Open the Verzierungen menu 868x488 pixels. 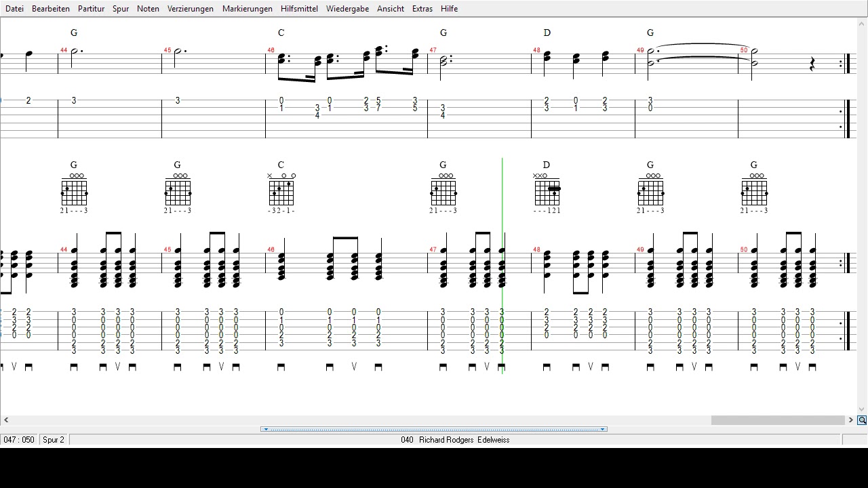point(191,9)
